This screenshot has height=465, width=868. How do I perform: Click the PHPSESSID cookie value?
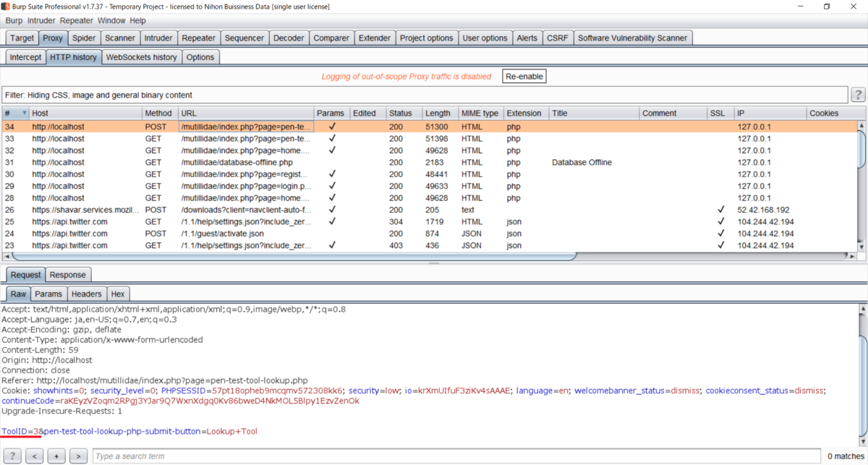tap(278, 391)
